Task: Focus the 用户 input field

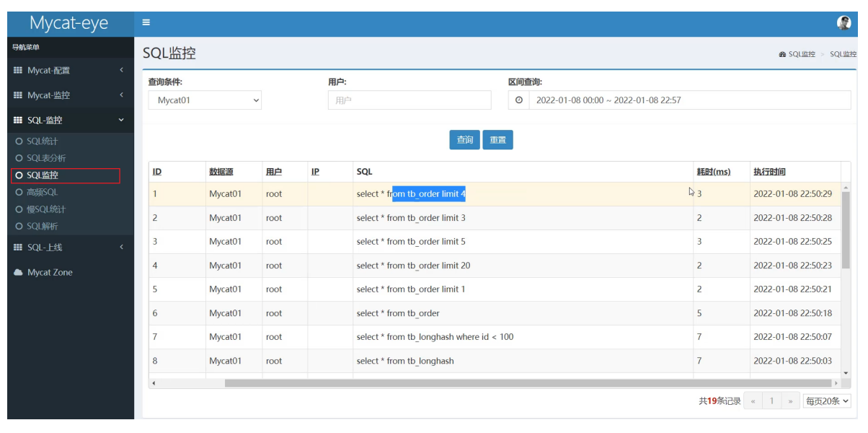Action: point(409,100)
